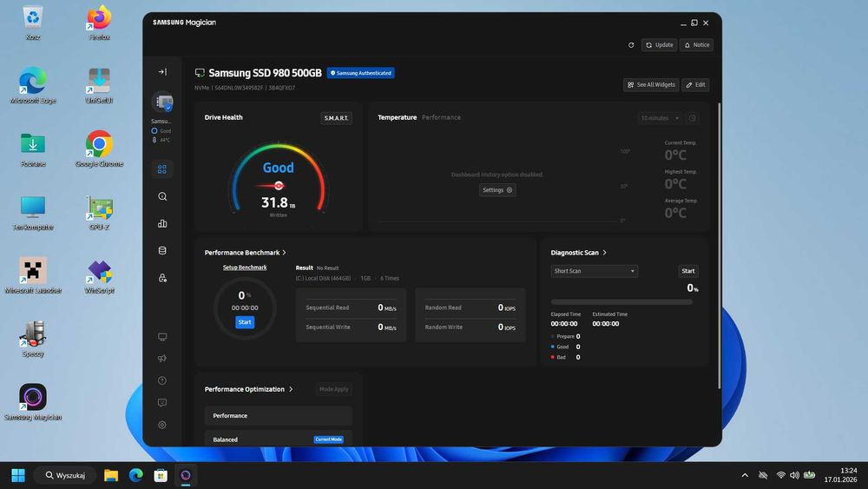
Task: Click the S.M.A.R.T. button
Action: point(336,118)
